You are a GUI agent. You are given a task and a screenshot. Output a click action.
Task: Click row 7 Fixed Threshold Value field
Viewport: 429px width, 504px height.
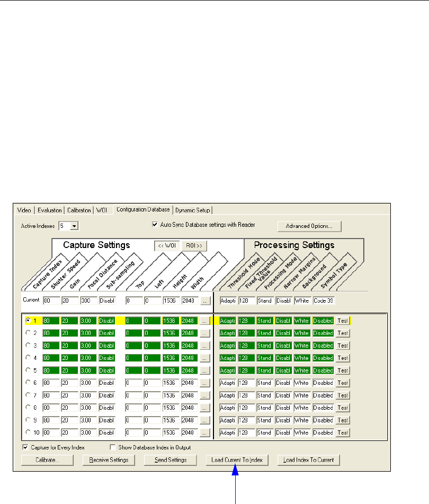[x=246, y=396]
